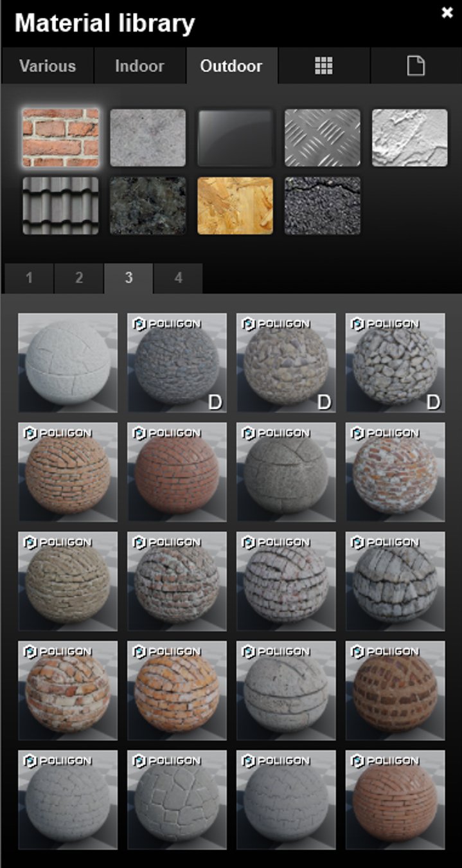Viewport: 462px width, 868px height.
Task: Open the grid view icon tab
Action: 324,66
